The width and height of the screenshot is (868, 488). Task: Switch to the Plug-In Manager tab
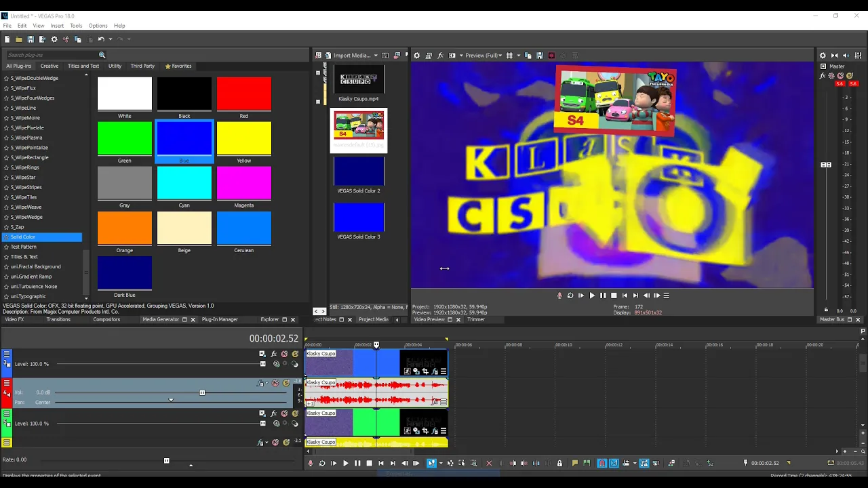point(220,319)
